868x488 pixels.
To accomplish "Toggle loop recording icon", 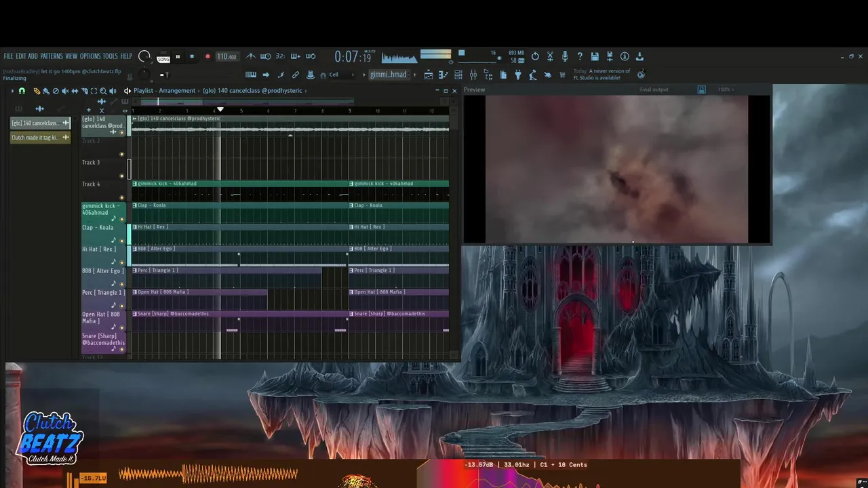I will (x=311, y=56).
